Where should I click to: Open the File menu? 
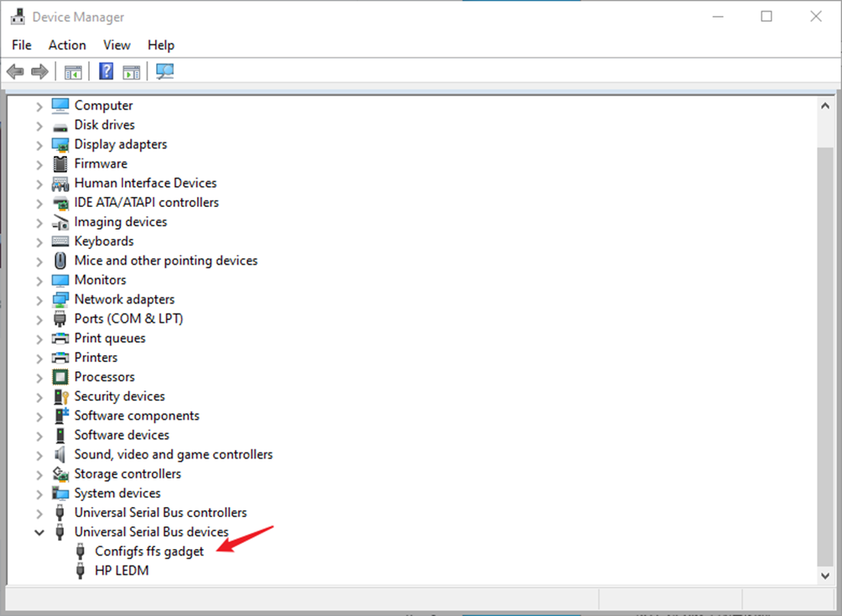[22, 45]
